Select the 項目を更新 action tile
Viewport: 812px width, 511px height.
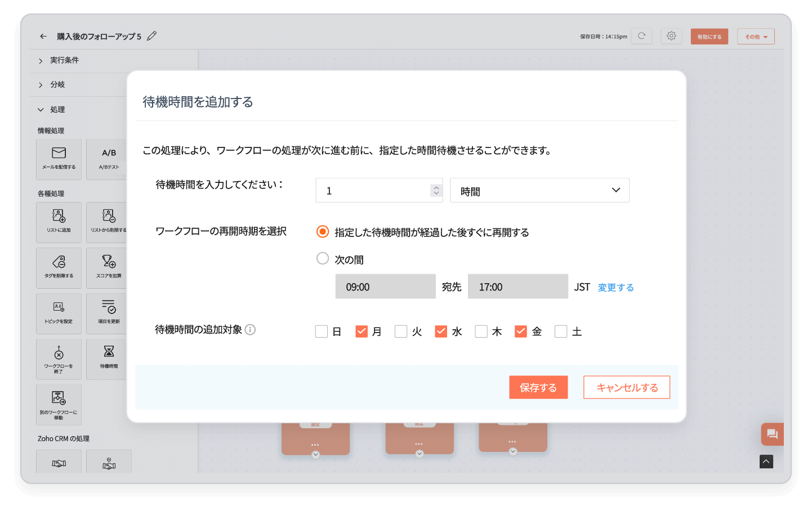tap(106, 313)
